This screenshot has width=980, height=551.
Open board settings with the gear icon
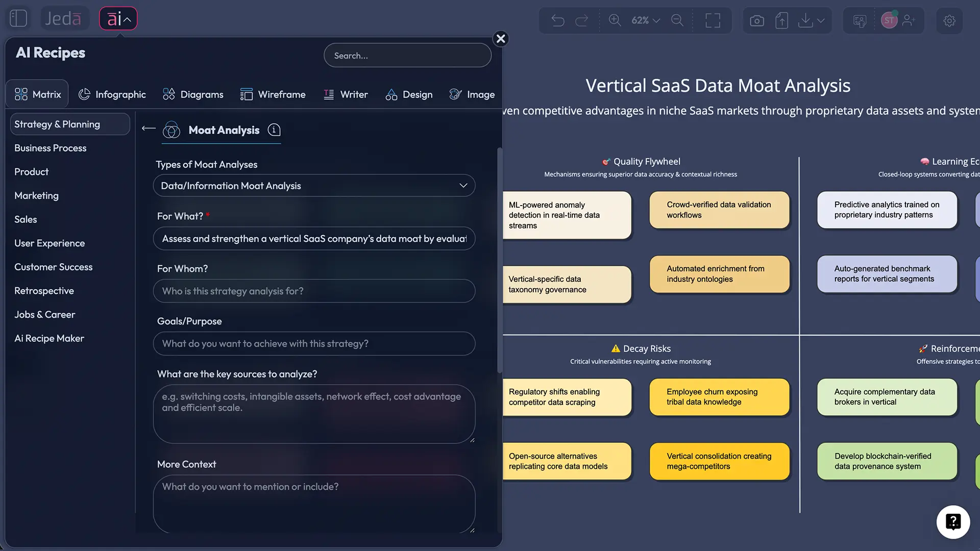949,20
